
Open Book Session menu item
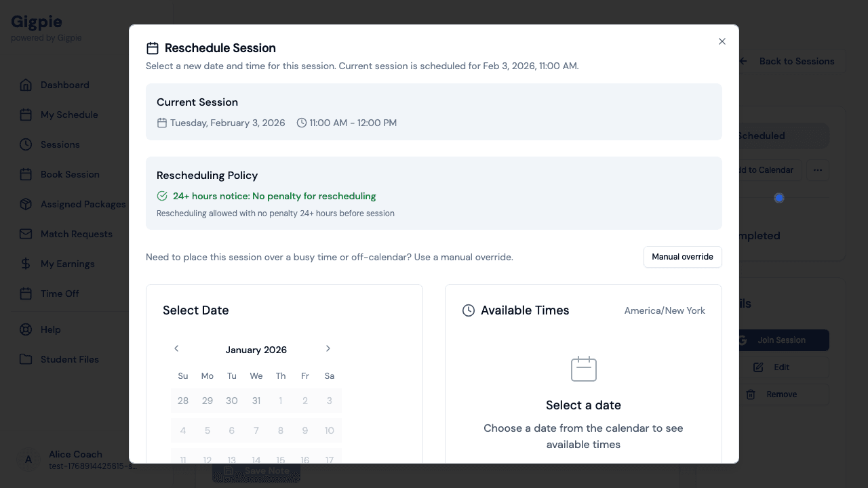point(70,174)
